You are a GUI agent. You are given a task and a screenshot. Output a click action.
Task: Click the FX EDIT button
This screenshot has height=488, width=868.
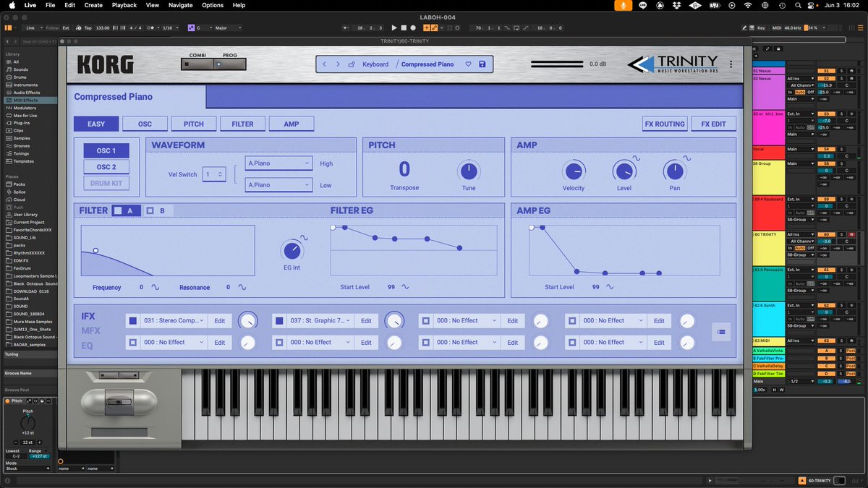click(713, 124)
